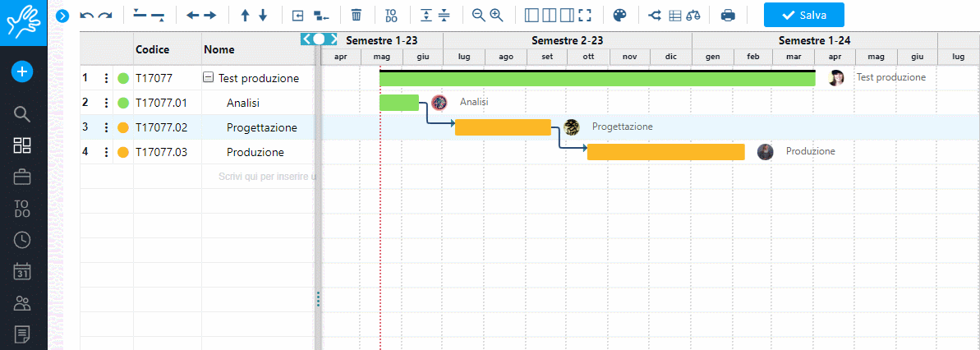Switch to grid-only panel layout
980x350 pixels.
pos(531,15)
